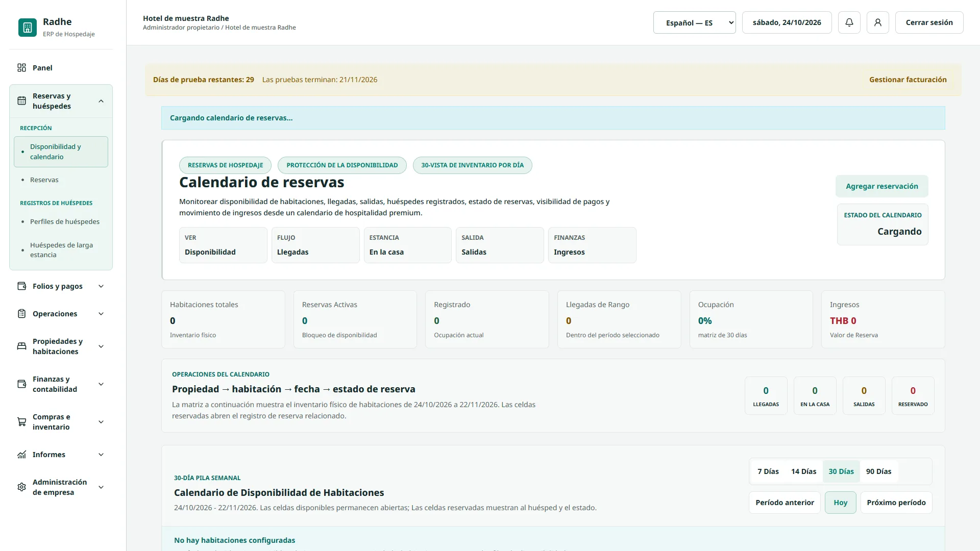Click Cerrar sesión button
The width and height of the screenshot is (980, 551).
pos(929,22)
